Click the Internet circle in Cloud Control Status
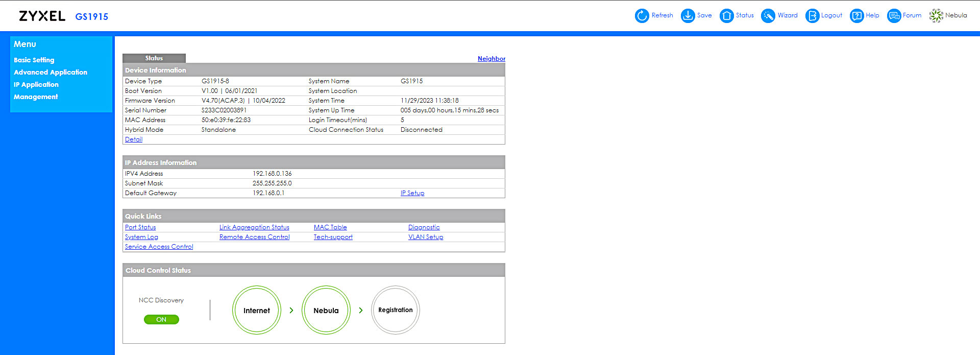This screenshot has height=355, width=980. tap(257, 310)
